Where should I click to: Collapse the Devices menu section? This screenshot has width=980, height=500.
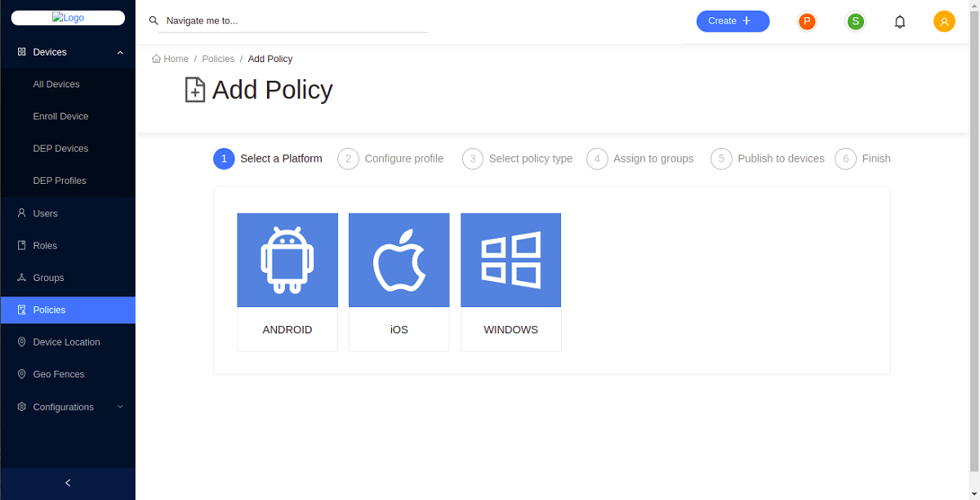pos(120,52)
